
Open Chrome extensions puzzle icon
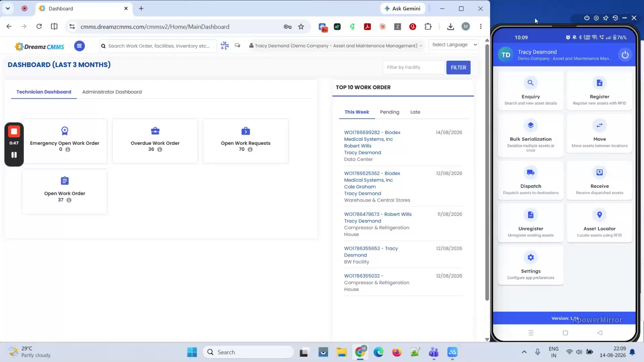(428, 26)
